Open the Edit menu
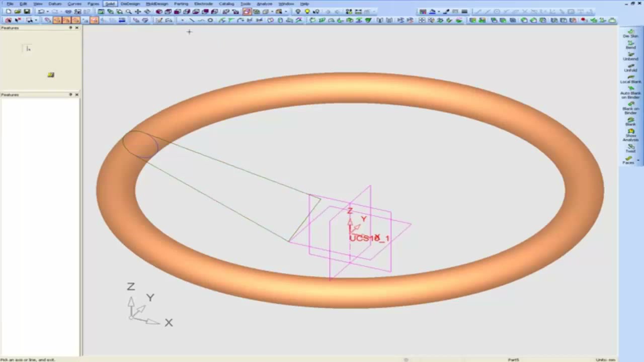The height and width of the screenshot is (362, 644). click(x=23, y=4)
